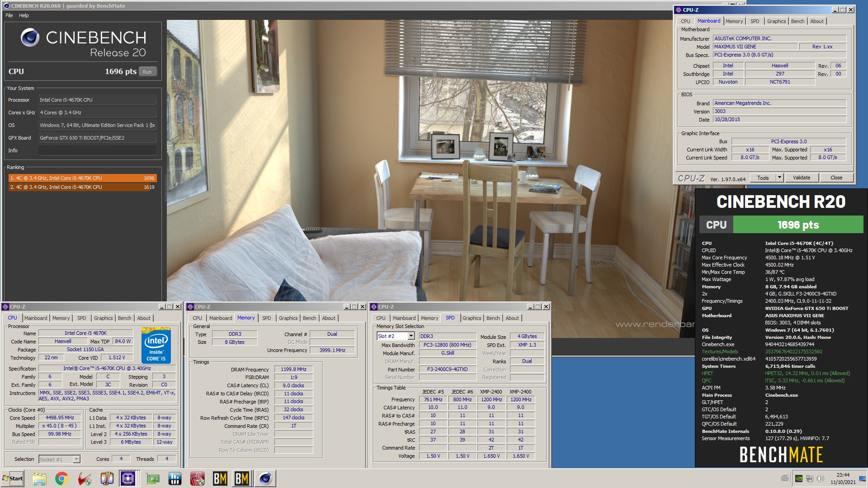The height and width of the screenshot is (488, 868).
Task: Click the Processor field Intel Core i5-4670K CPU
Action: point(97,100)
